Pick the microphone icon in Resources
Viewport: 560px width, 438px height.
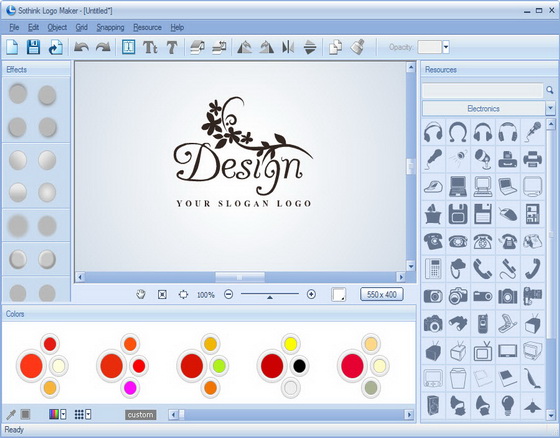(x=532, y=131)
